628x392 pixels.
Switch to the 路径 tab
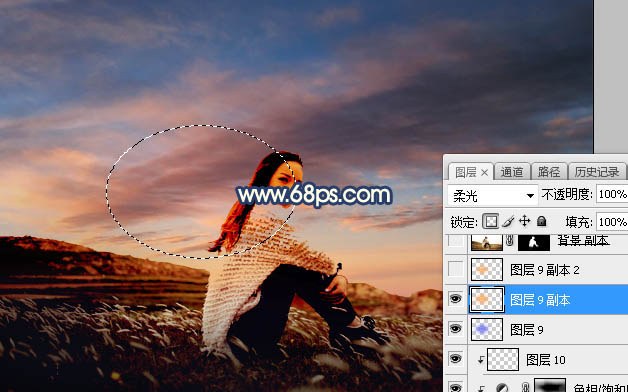(548, 172)
